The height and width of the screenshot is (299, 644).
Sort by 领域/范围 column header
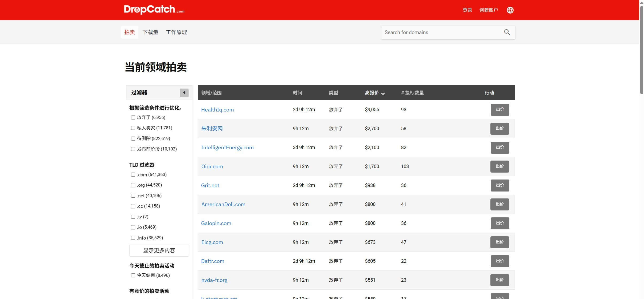click(x=211, y=93)
